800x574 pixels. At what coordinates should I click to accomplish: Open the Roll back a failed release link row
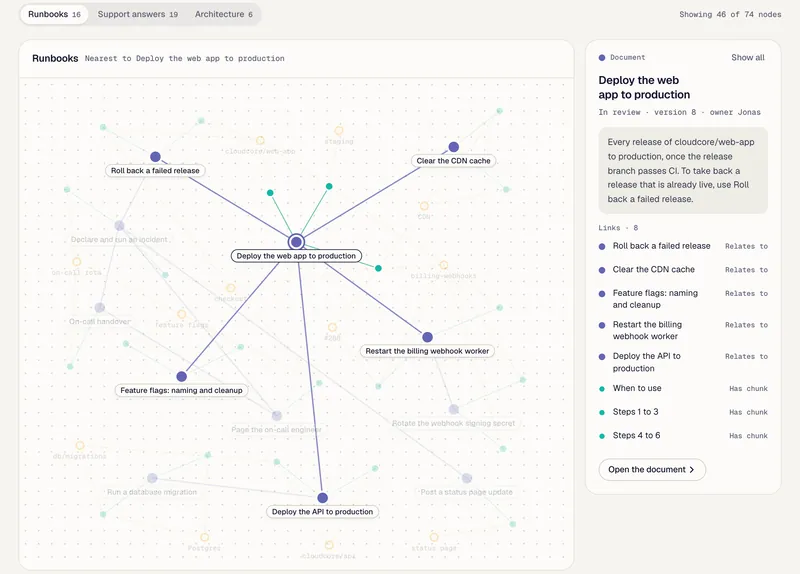pos(683,246)
